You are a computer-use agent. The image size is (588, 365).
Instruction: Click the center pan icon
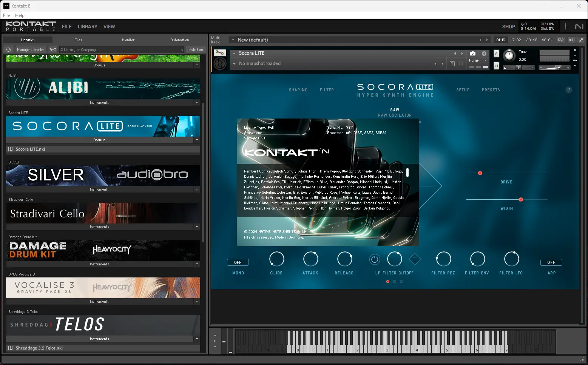518,68
